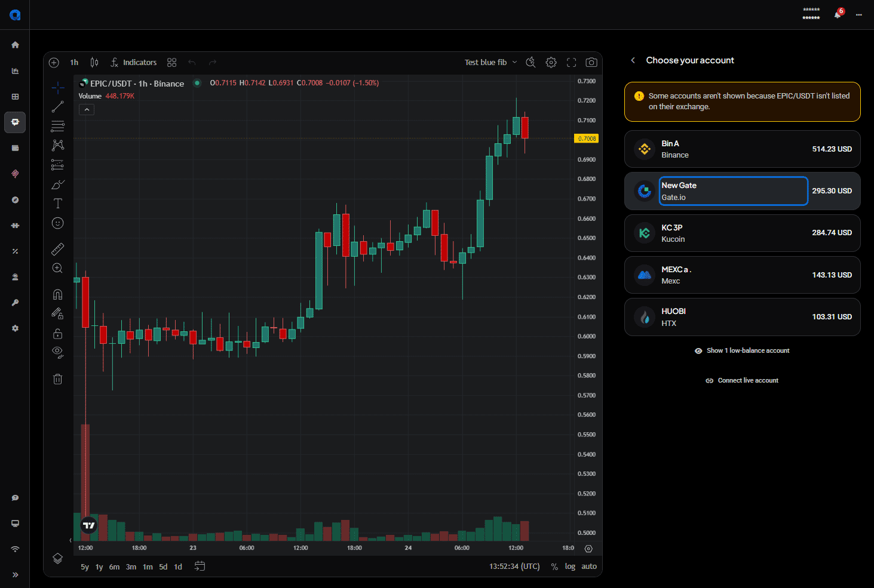Viewport: 874px width, 588px height.
Task: Select the Bin A Binance account
Action: coord(743,149)
